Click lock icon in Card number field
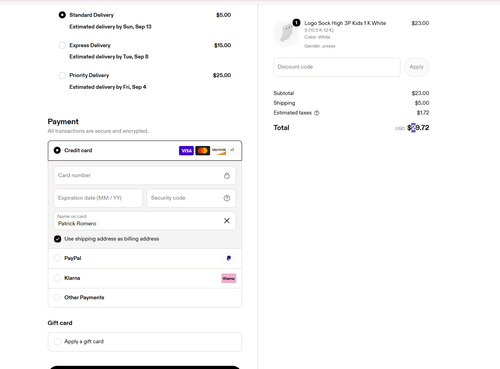 (227, 175)
